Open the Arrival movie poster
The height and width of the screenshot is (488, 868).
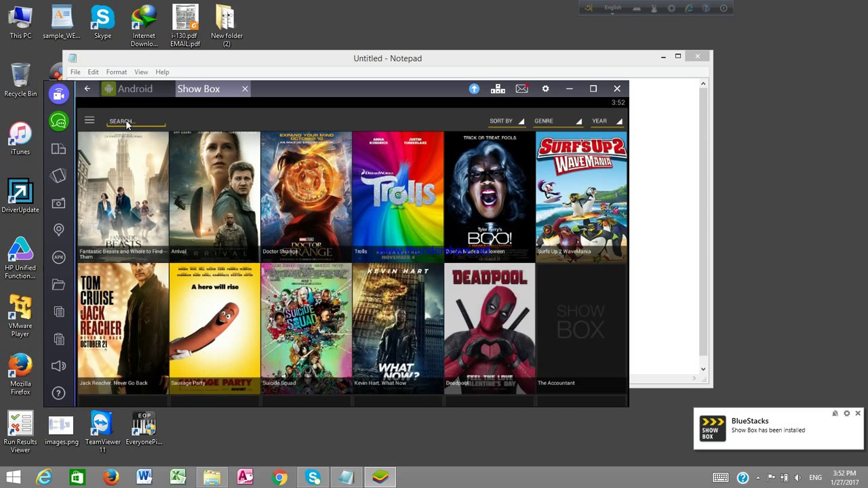pos(214,197)
